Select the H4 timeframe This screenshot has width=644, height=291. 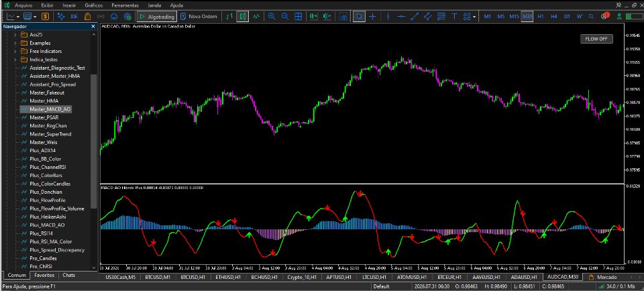pos(554,16)
